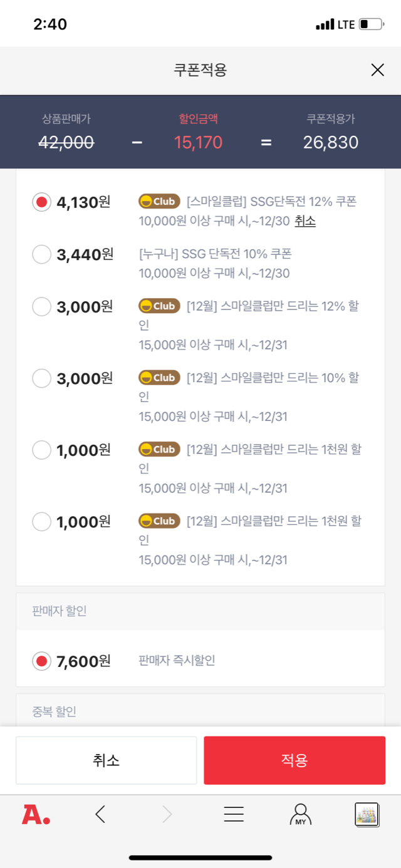This screenshot has height=868, width=401.
Task: Choose the last 1,000원 Smile Club coupon
Action: 42,521
